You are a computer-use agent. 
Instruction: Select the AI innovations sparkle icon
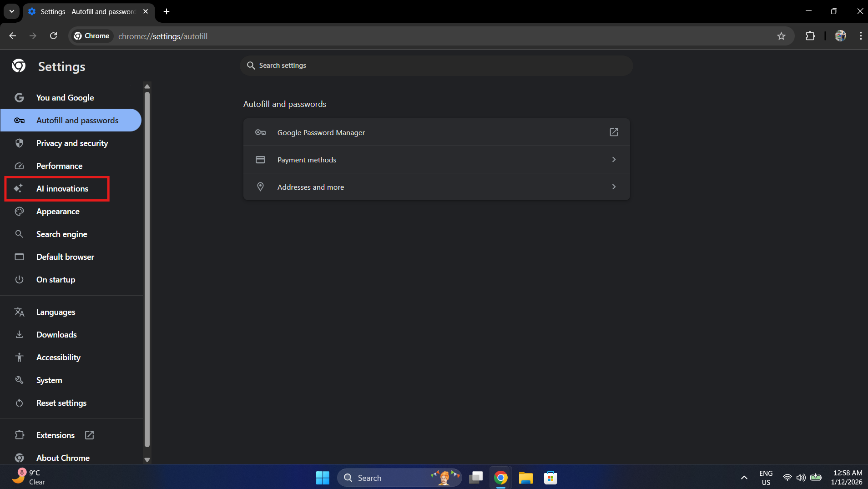pos(20,188)
